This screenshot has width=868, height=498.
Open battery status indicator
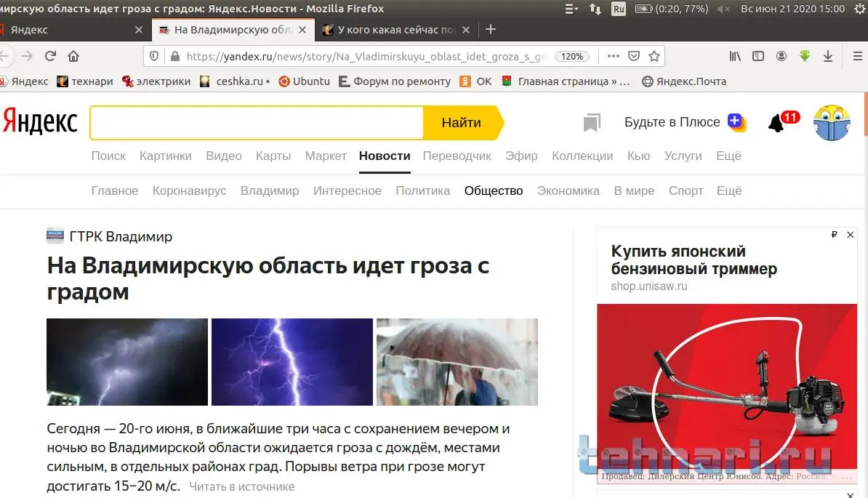coord(672,9)
